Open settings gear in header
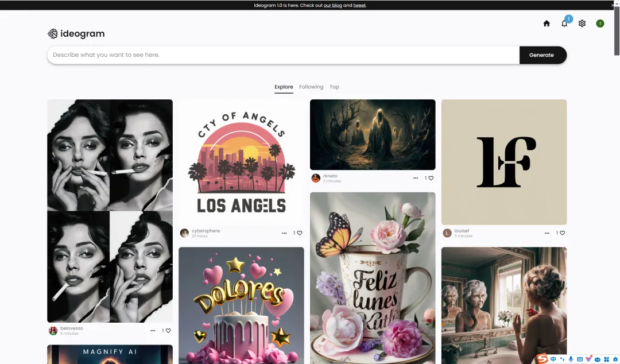The height and width of the screenshot is (364, 620). point(582,24)
